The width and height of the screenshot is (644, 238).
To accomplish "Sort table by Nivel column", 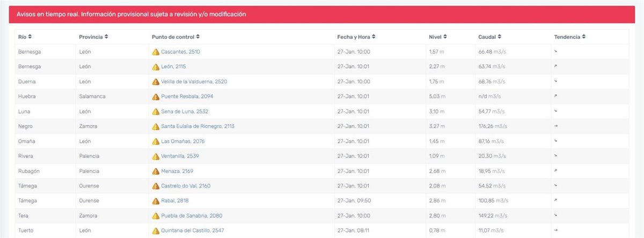I will [x=437, y=37].
